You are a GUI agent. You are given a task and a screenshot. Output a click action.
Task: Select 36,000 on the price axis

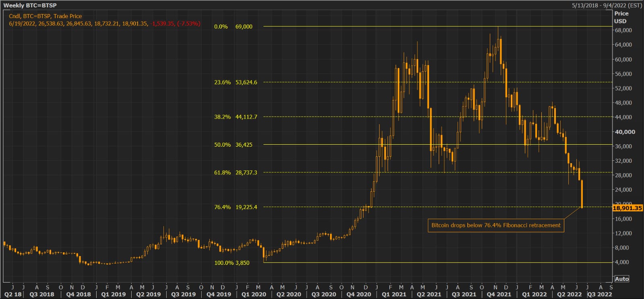[x=623, y=146]
